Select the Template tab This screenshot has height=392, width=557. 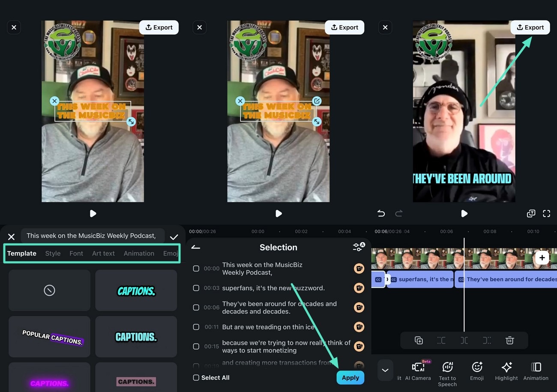[x=21, y=253]
